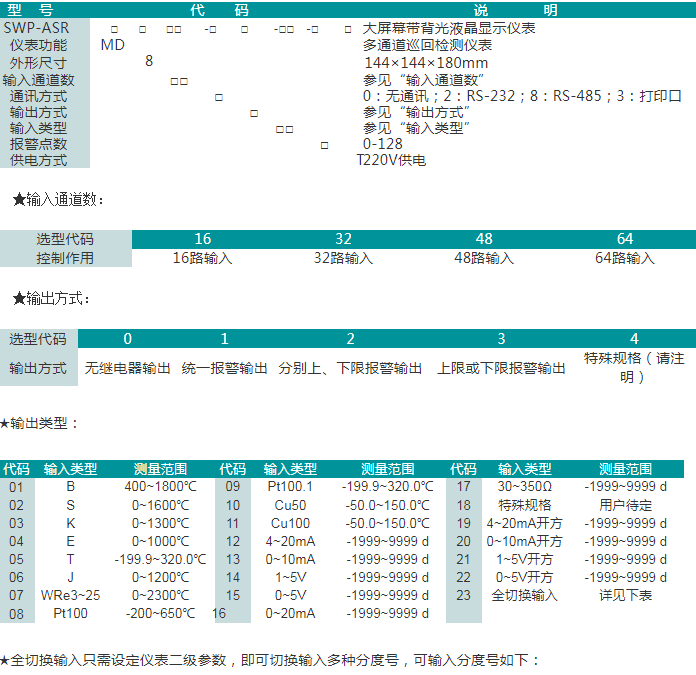This screenshot has width=696, height=675.
Task: Click the 64 channel code header
Action: tap(625, 239)
